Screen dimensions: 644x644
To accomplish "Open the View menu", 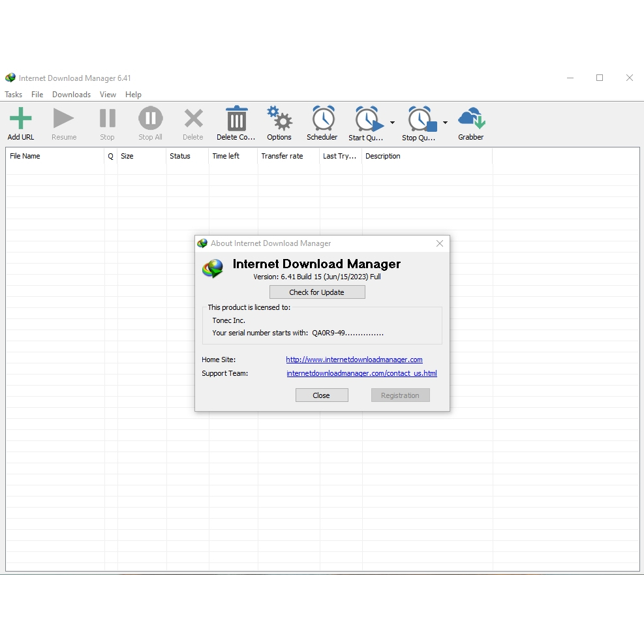I will pyautogui.click(x=108, y=95).
